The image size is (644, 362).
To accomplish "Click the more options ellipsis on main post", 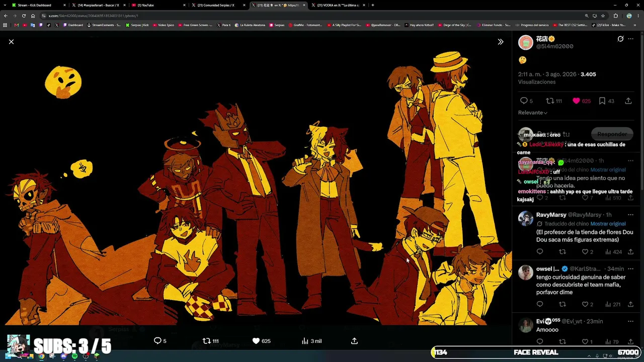I will 630,39.
